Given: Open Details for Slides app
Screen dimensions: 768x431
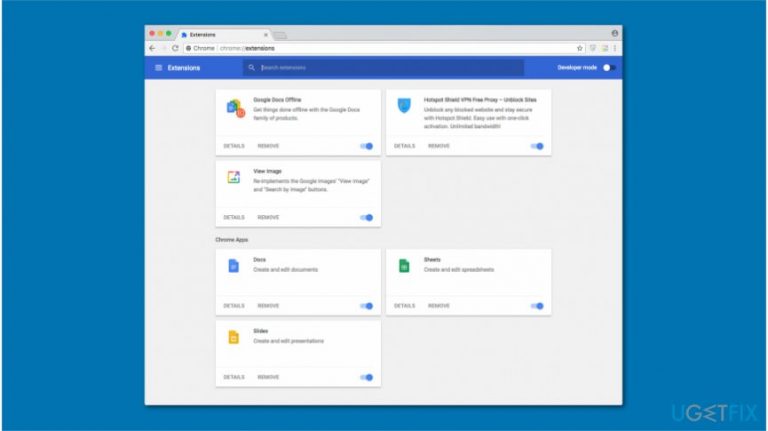Looking at the screenshot, I should 234,377.
